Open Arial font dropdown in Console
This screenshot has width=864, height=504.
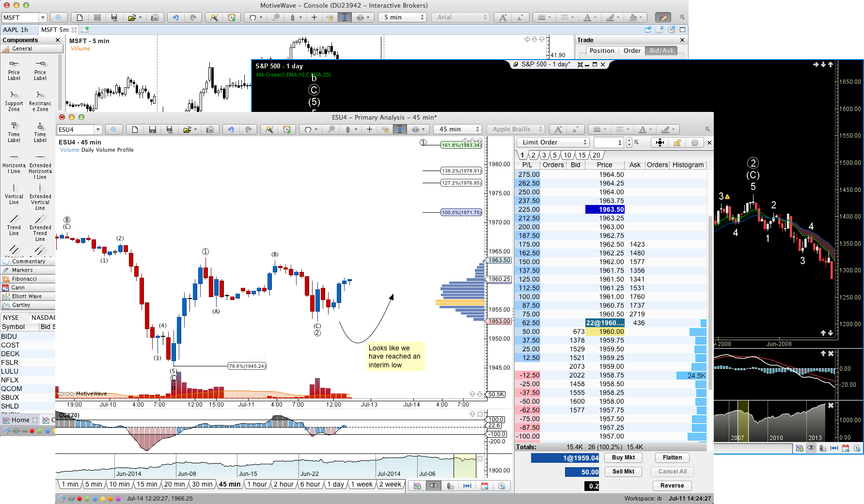point(460,17)
